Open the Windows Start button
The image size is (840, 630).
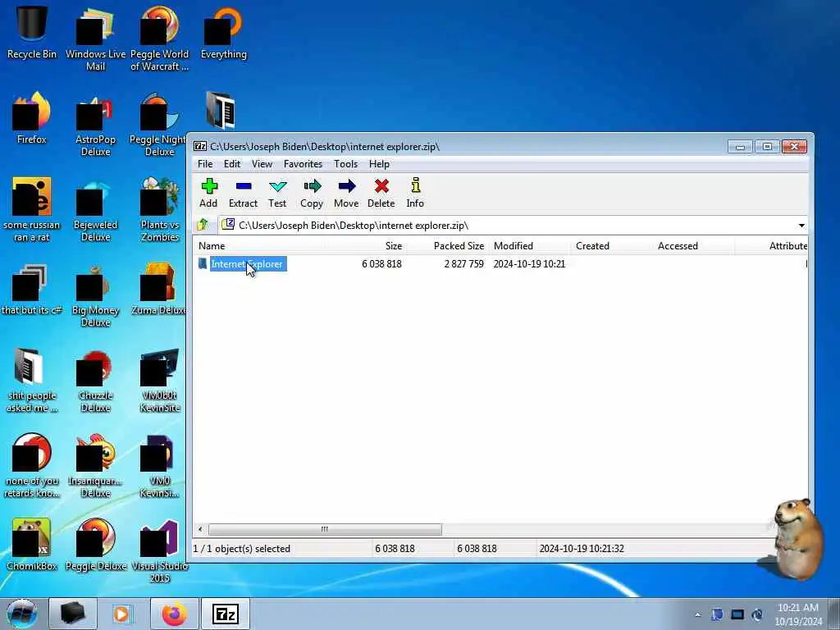(22, 614)
